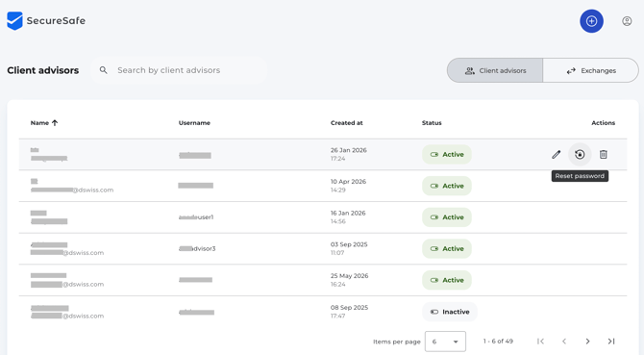The height and width of the screenshot is (355, 644).
Task: Switch to the Client advisors tab
Action: point(495,70)
